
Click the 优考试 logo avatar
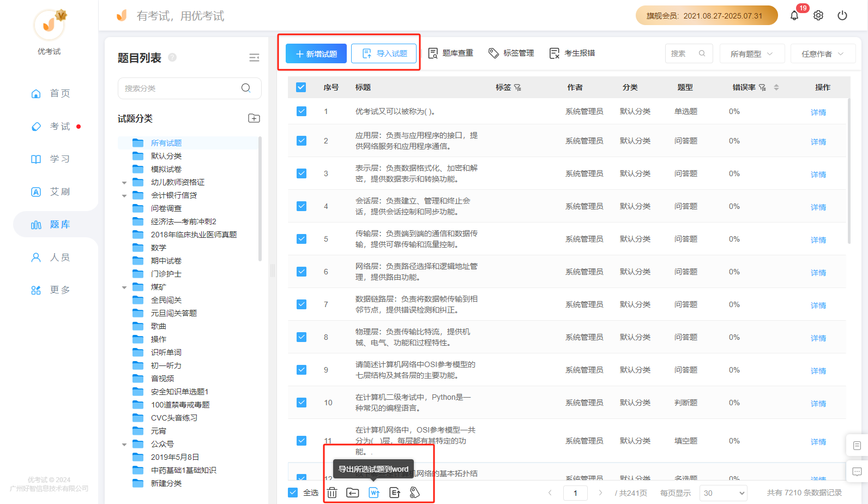click(49, 25)
